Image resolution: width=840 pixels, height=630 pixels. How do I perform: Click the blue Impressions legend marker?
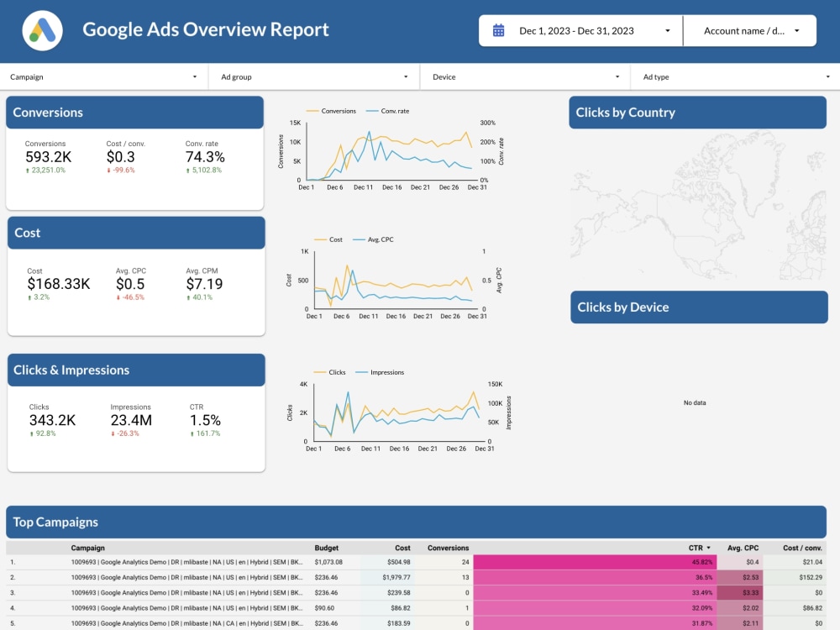click(363, 372)
